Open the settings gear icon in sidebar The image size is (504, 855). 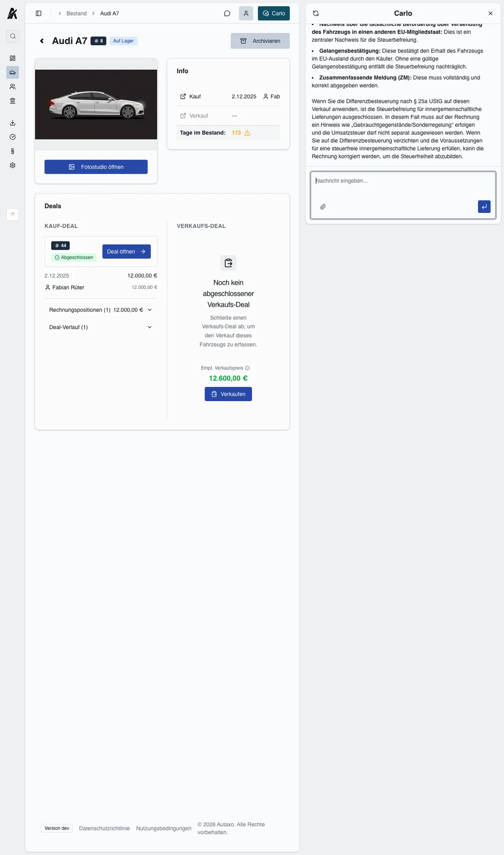pyautogui.click(x=13, y=165)
